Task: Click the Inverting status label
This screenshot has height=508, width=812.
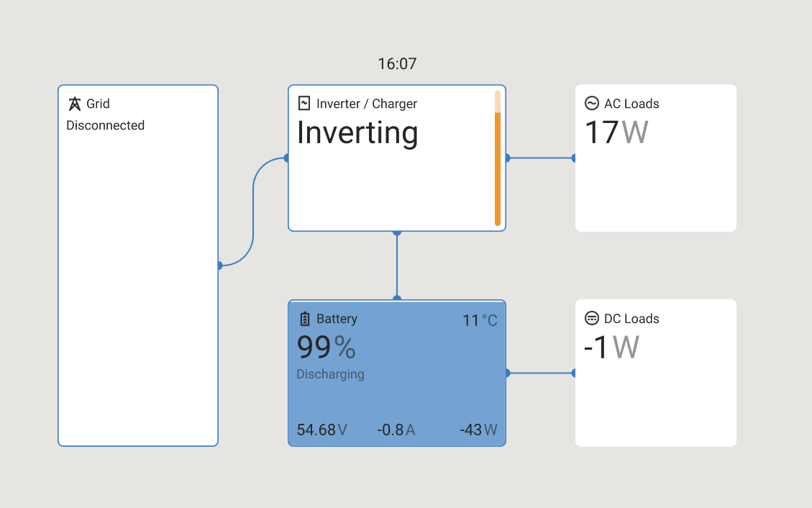Action: 357,133
